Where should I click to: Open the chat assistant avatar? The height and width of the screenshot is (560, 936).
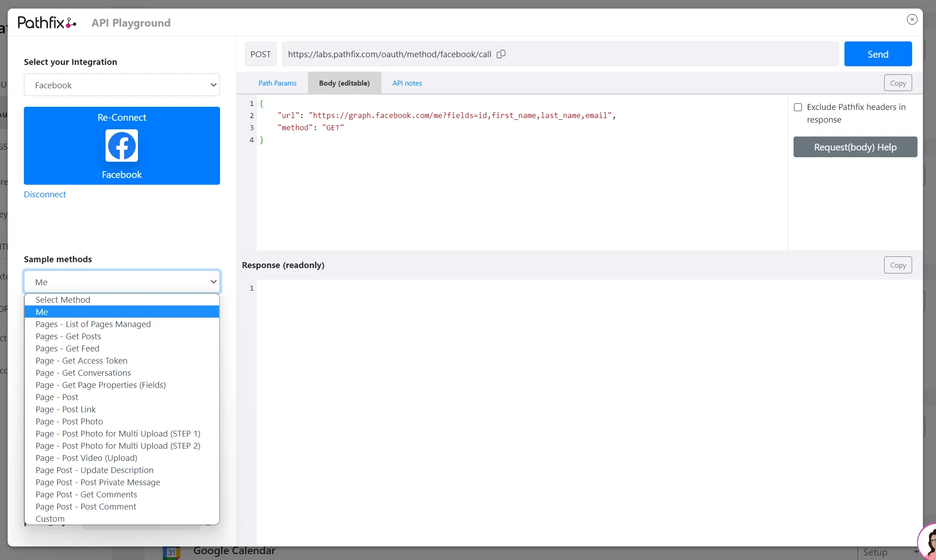[x=928, y=542]
